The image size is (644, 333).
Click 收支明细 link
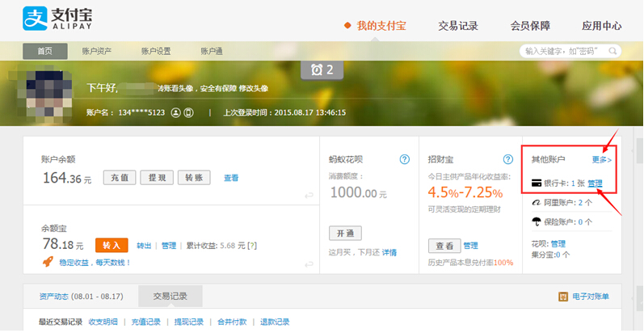click(103, 322)
